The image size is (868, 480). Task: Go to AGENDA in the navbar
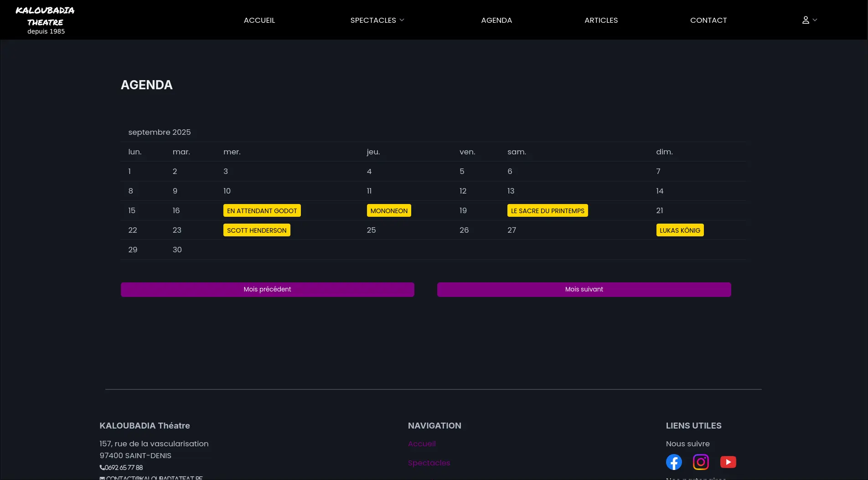496,20
